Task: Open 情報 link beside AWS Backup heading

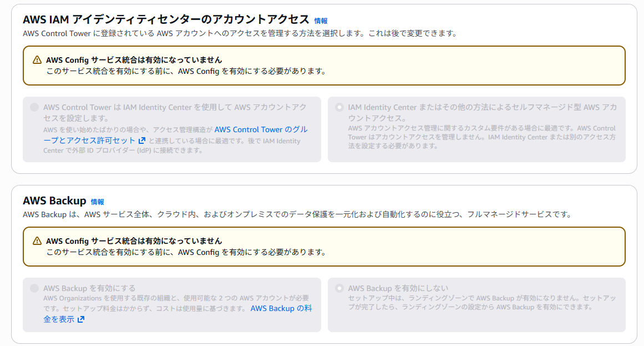Action: tap(97, 202)
